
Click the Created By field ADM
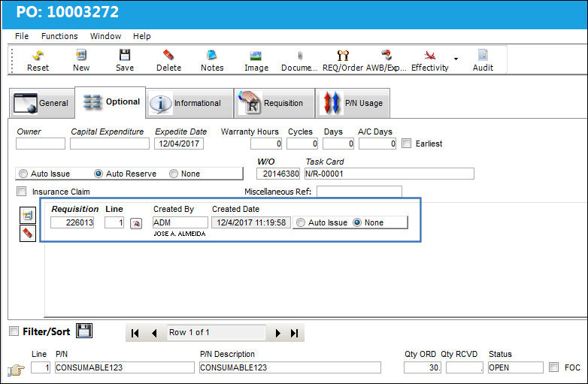pos(180,222)
